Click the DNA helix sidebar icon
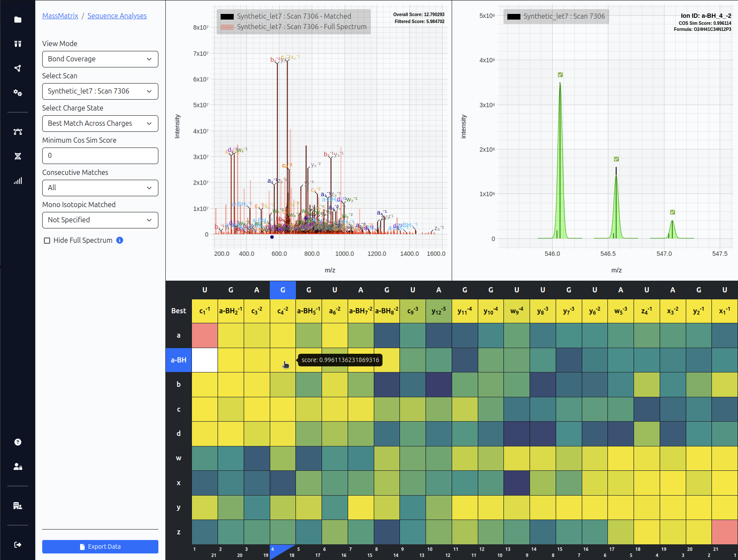Screen dimensions: 738x560 (18, 156)
